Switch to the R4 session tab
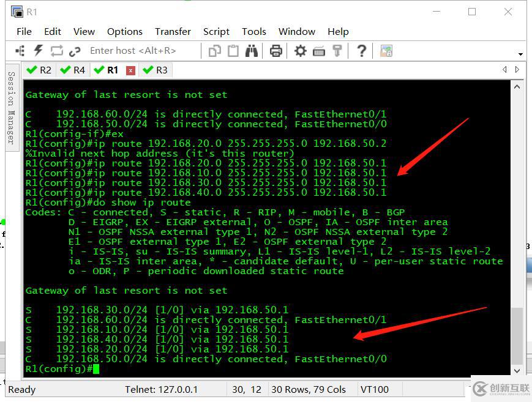The width and height of the screenshot is (532, 402). tap(73, 70)
